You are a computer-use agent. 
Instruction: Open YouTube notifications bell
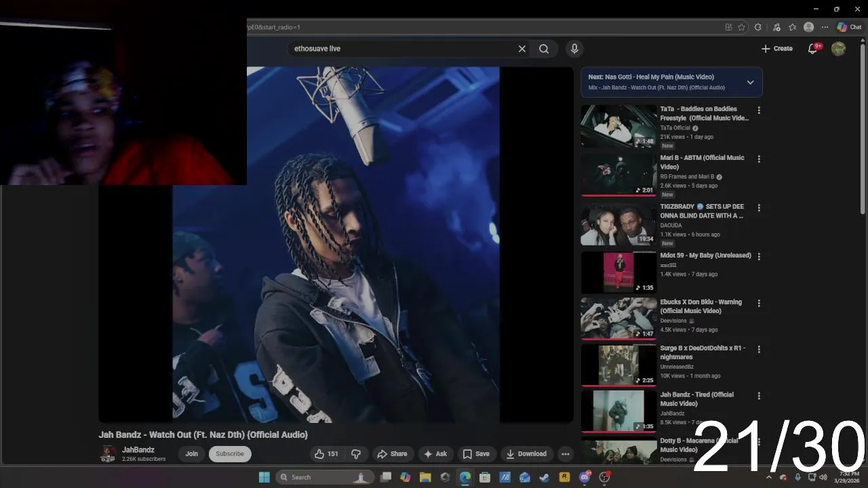(x=812, y=49)
